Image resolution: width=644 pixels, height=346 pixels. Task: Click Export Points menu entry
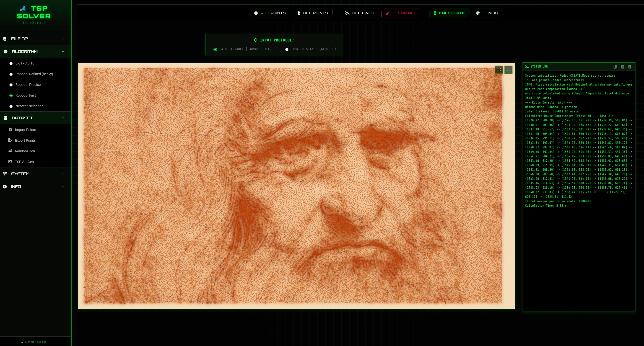point(25,140)
